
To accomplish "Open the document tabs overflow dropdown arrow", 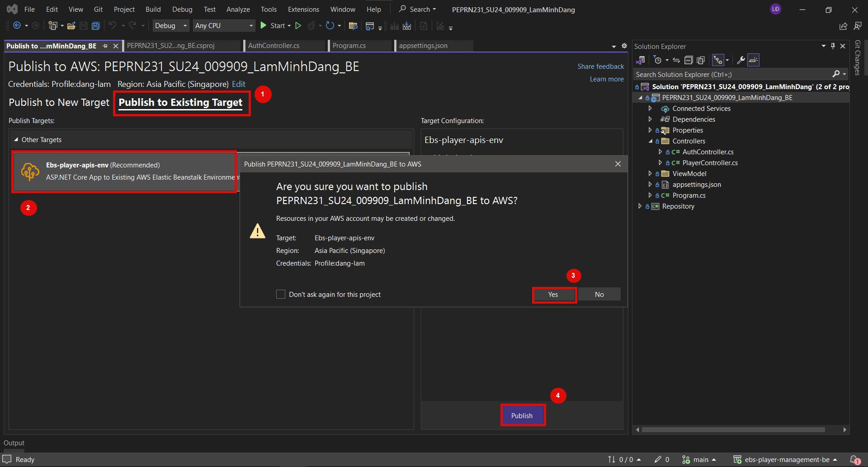I will pos(613,46).
